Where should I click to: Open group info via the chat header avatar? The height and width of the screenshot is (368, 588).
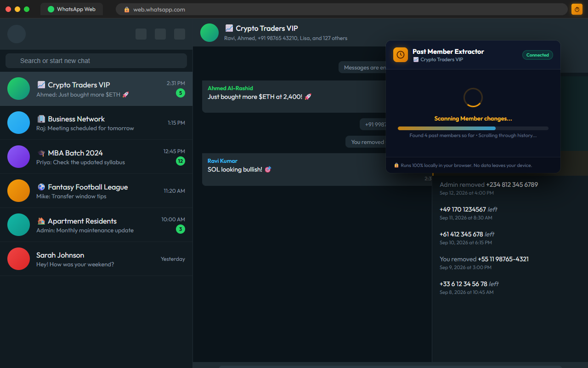[x=209, y=33]
